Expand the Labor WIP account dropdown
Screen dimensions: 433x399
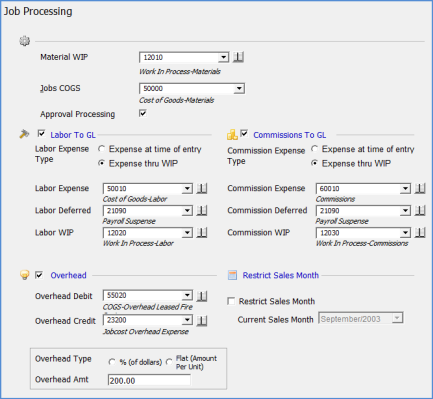[x=187, y=232]
